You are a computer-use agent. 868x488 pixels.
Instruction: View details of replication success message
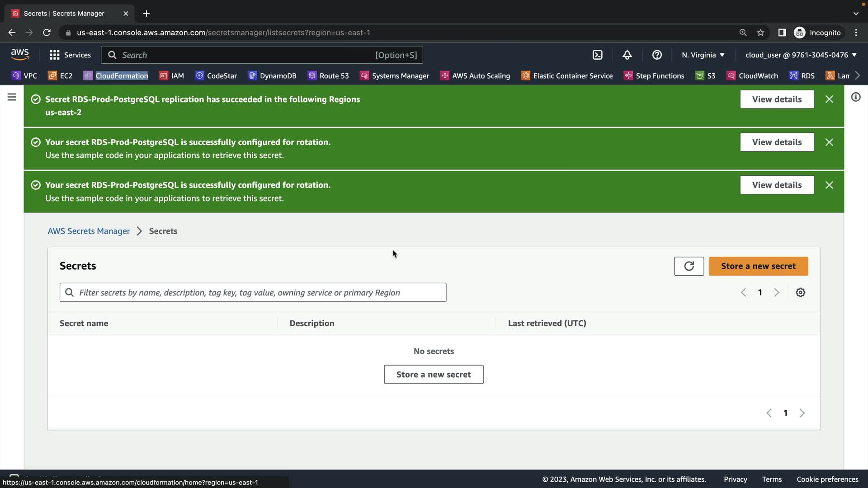pos(777,99)
